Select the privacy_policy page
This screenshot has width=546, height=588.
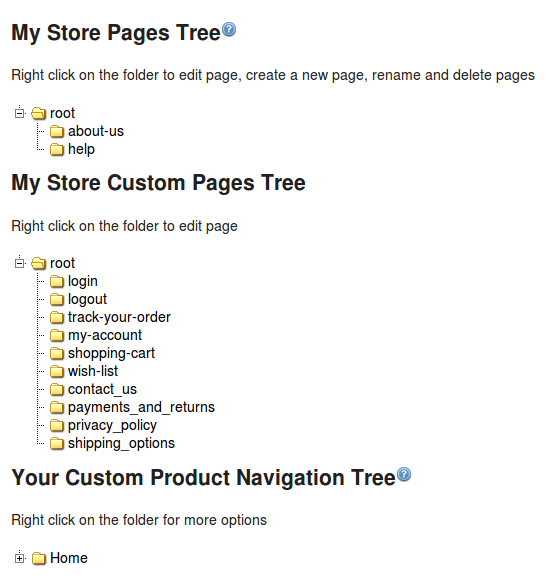coord(112,425)
